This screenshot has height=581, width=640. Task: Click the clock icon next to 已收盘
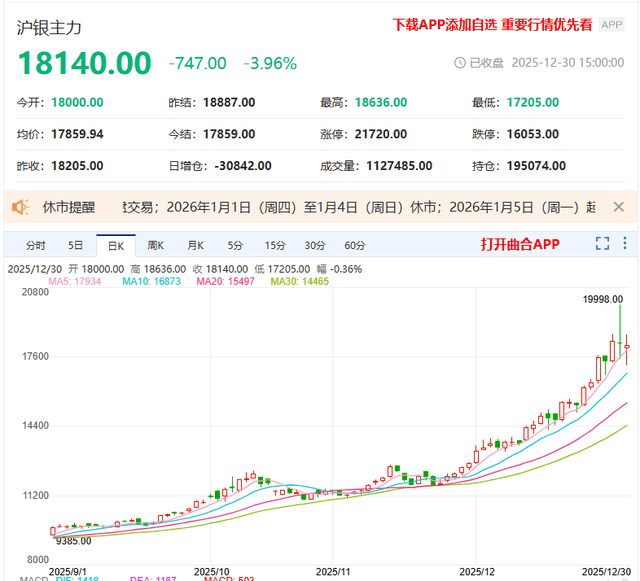459,62
